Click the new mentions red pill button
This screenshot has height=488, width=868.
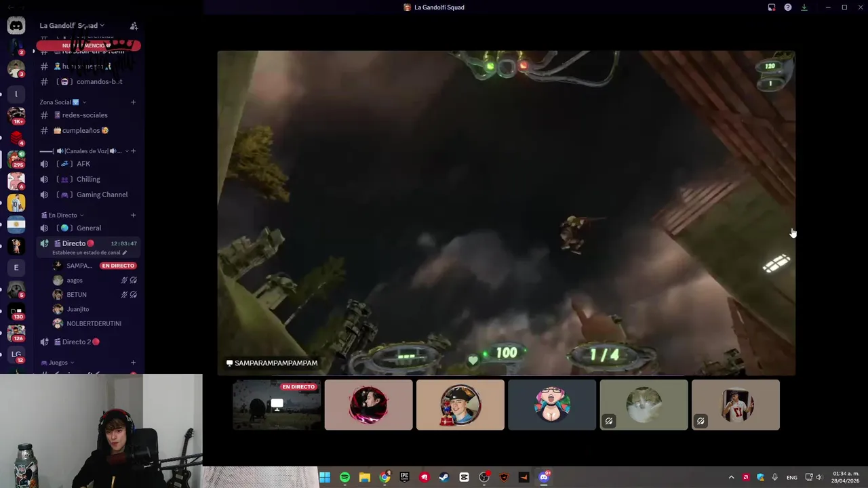tap(88, 45)
